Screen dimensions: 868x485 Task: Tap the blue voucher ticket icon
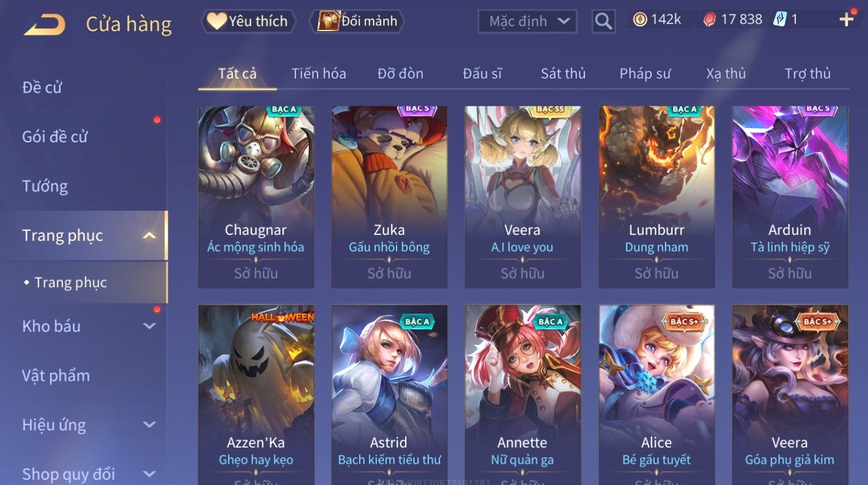780,20
